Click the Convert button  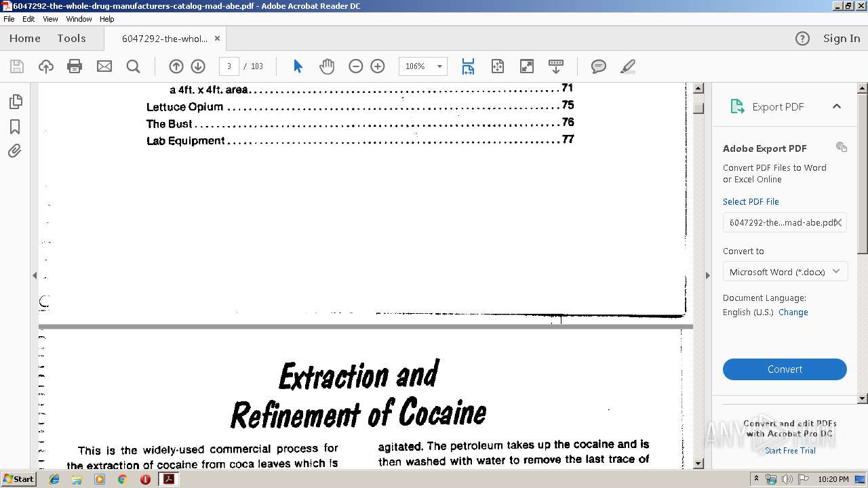click(x=785, y=369)
